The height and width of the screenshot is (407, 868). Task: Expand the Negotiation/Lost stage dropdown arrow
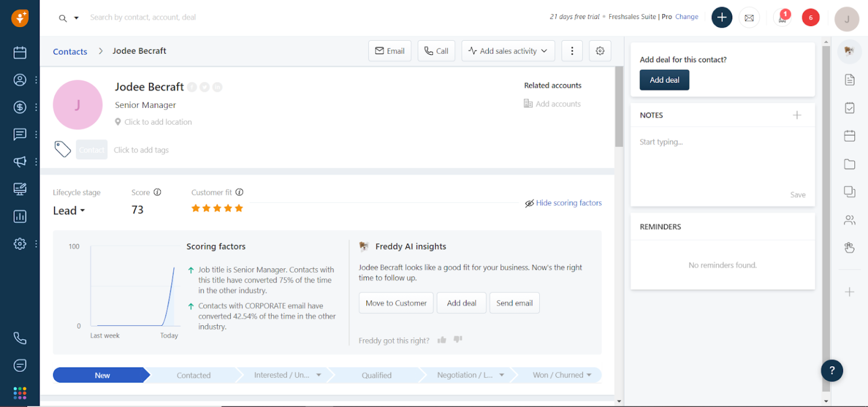502,375
